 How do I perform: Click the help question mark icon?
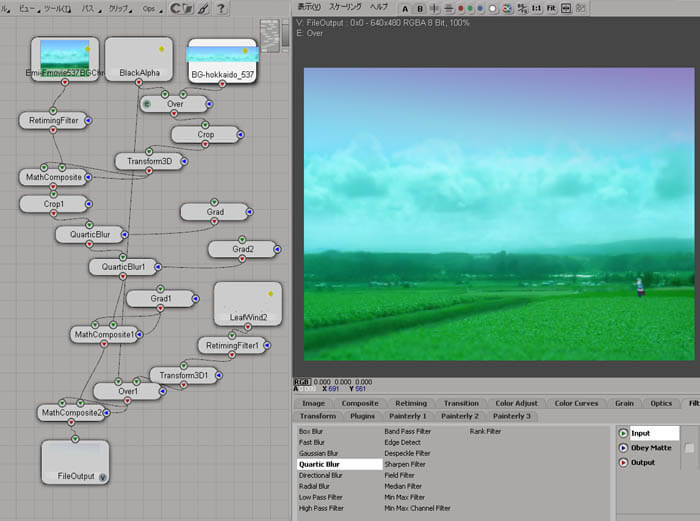(220, 9)
